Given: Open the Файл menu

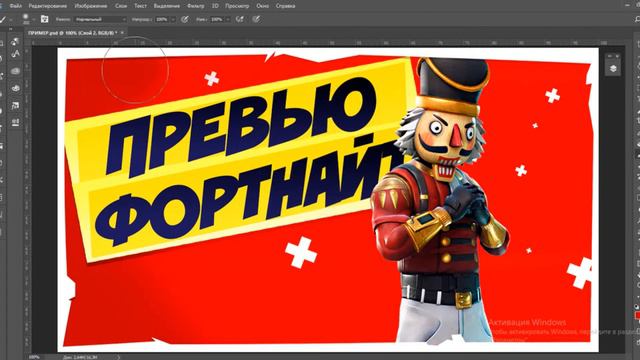Looking at the screenshot, I should point(16,6).
